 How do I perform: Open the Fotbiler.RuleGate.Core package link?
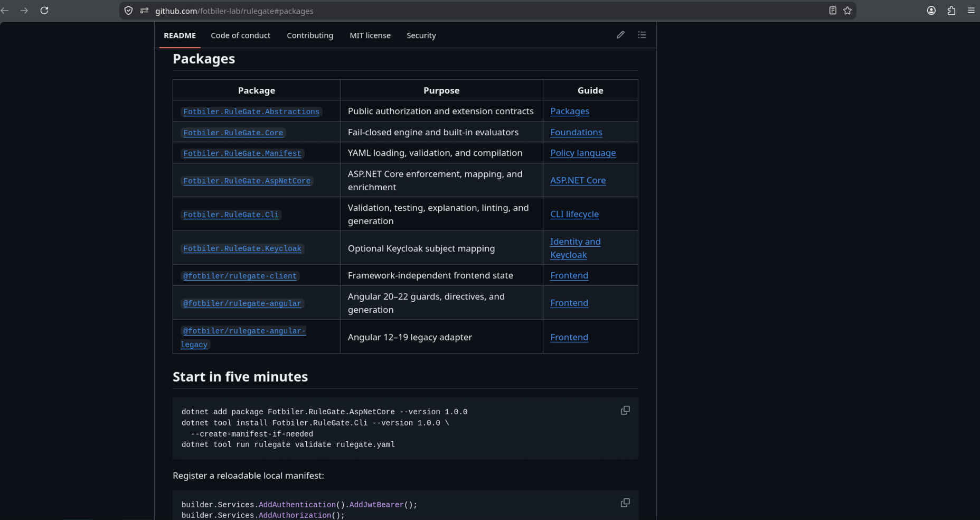[x=233, y=133]
